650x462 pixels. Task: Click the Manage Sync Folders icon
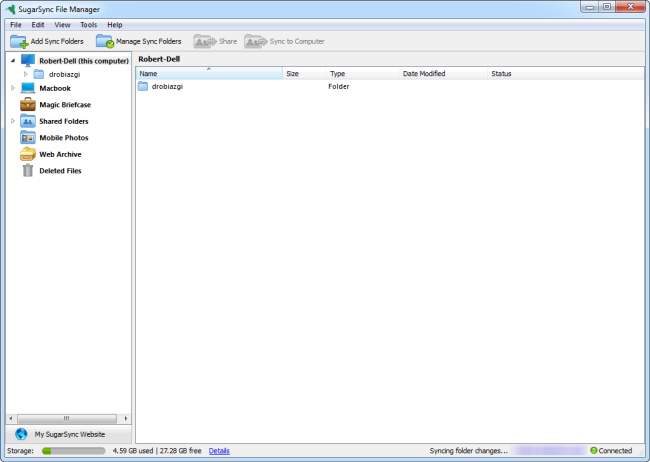[x=105, y=41]
